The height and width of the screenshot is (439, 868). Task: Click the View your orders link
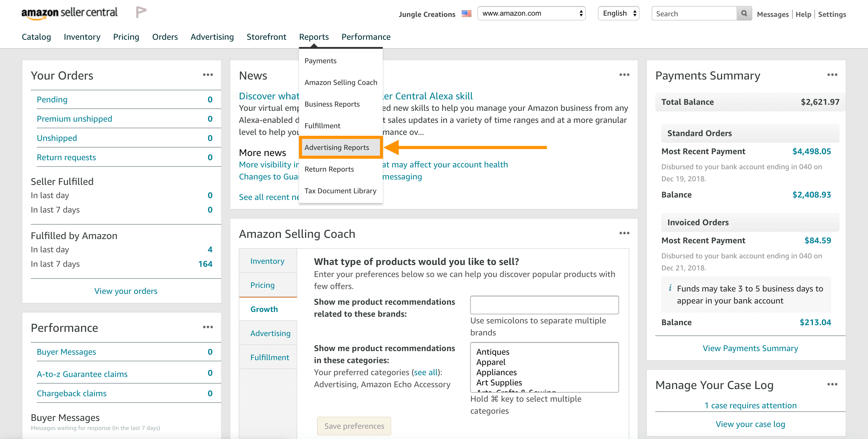tap(126, 291)
